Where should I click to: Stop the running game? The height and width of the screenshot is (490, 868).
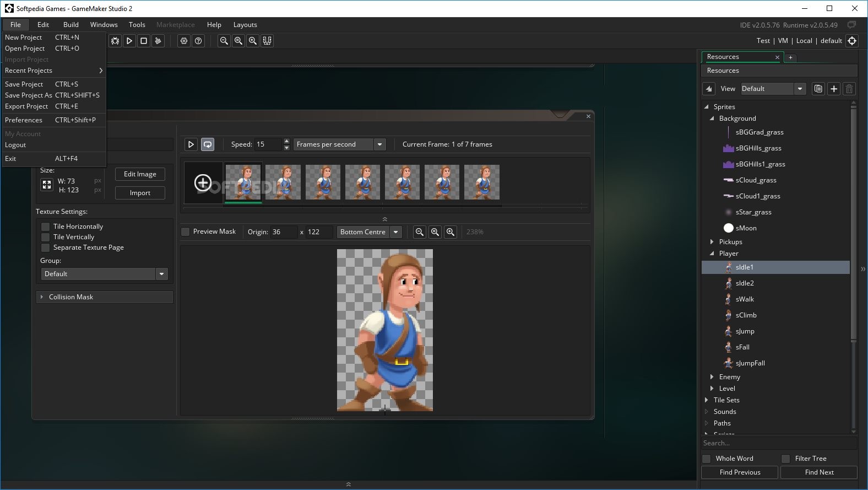tap(144, 41)
